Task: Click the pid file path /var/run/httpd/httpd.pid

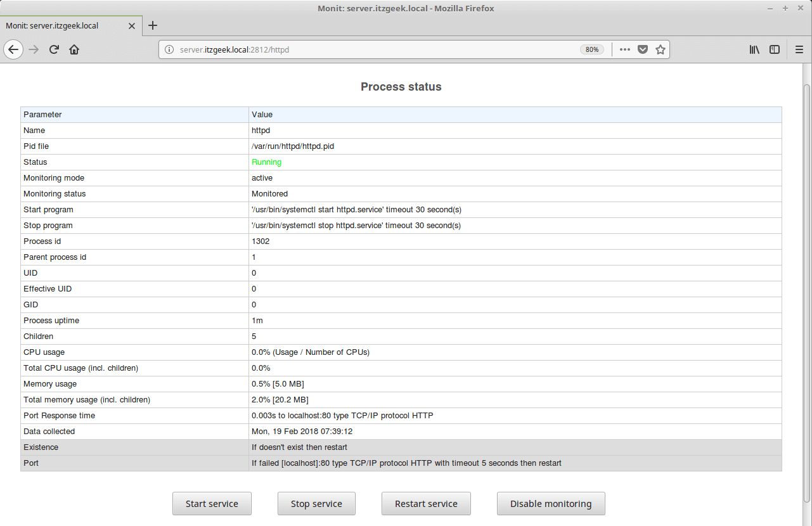Action: click(x=293, y=146)
